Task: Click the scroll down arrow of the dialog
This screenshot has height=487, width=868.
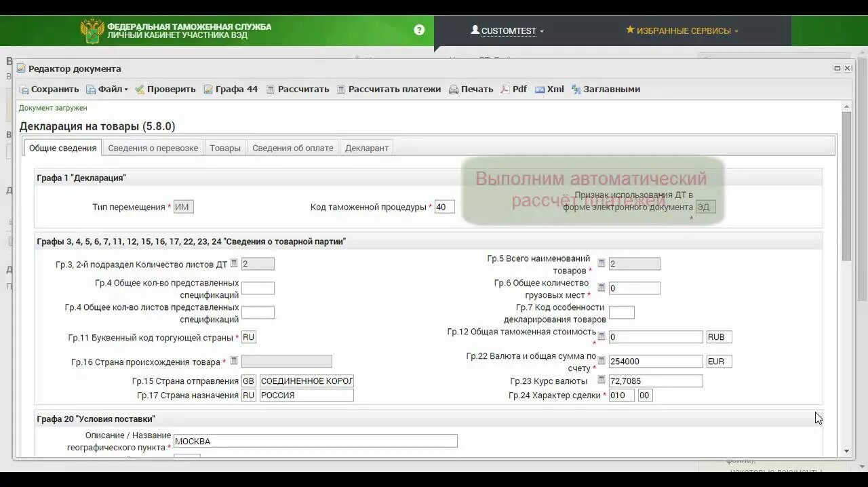Action: coord(846,450)
